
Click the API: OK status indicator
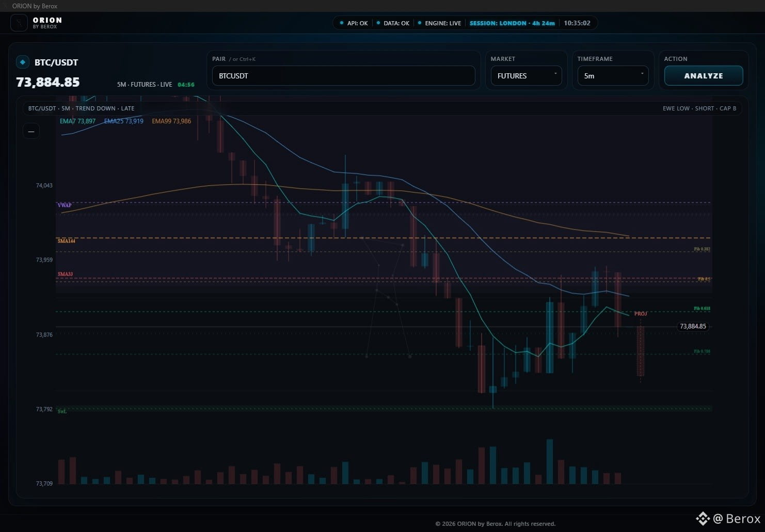pos(354,23)
